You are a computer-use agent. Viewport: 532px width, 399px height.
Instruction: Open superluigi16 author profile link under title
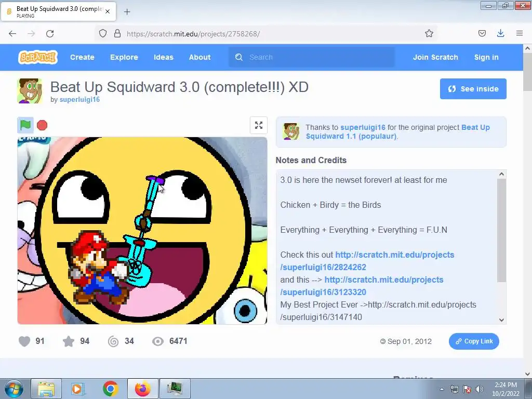(x=79, y=99)
